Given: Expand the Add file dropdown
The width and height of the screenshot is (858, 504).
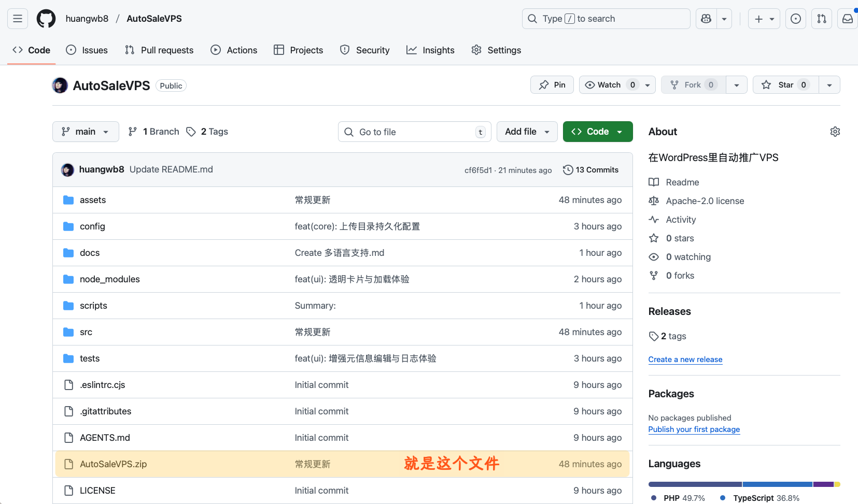Looking at the screenshot, I should [x=527, y=132].
